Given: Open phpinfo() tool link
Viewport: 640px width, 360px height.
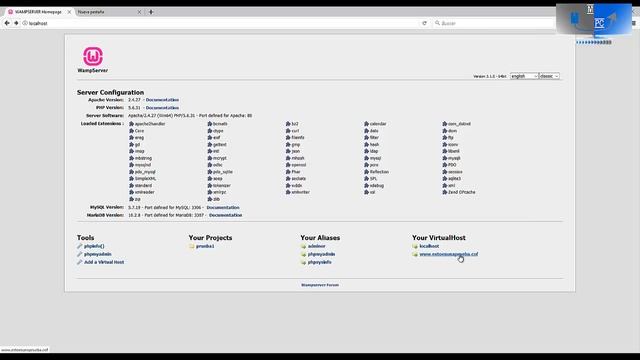Looking at the screenshot, I should pyautogui.click(x=94, y=246).
